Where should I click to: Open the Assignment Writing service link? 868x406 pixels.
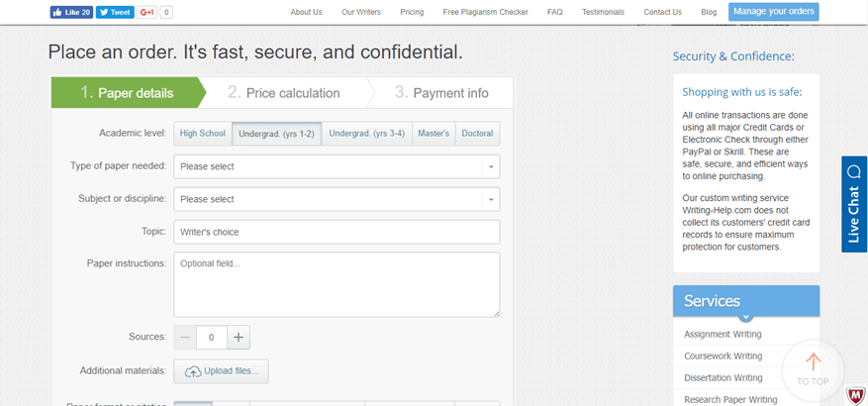(723, 335)
